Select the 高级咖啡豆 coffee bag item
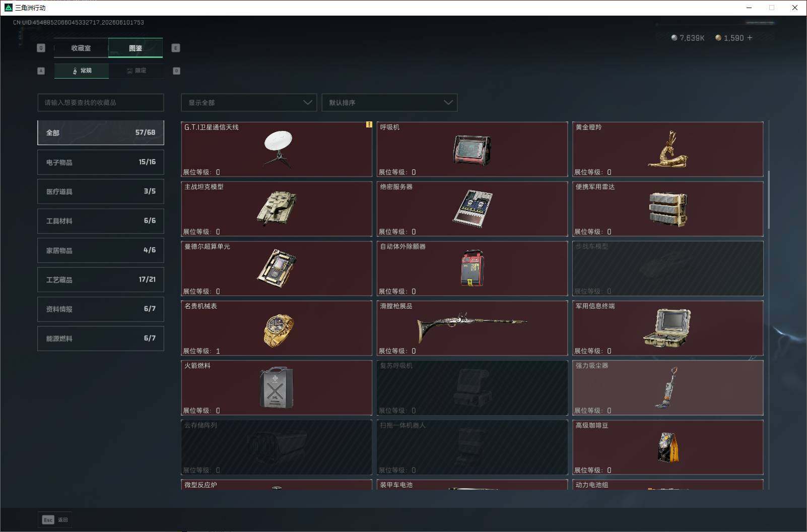The image size is (807, 532). point(668,447)
